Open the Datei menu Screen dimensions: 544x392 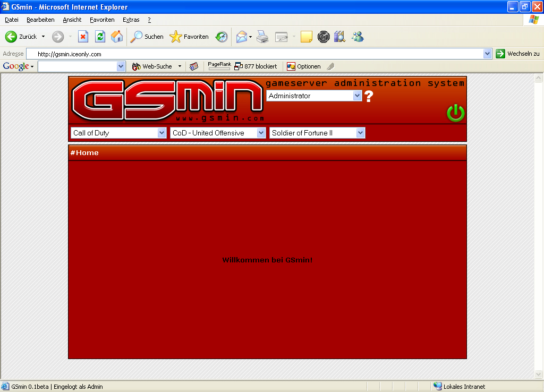(x=12, y=20)
